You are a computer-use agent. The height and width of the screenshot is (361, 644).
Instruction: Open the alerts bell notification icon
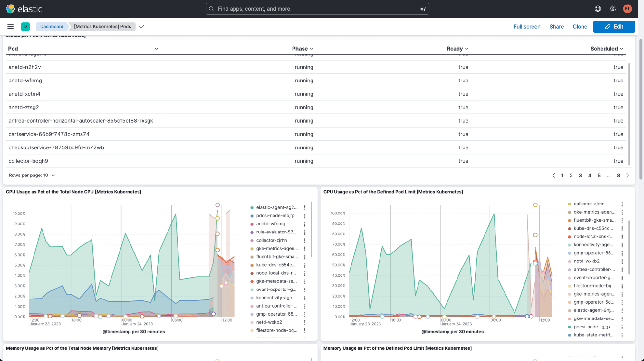pyautogui.click(x=613, y=9)
